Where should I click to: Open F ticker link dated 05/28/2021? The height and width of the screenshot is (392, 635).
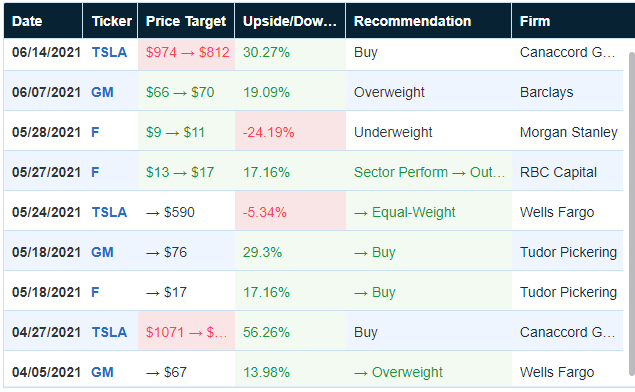95,132
